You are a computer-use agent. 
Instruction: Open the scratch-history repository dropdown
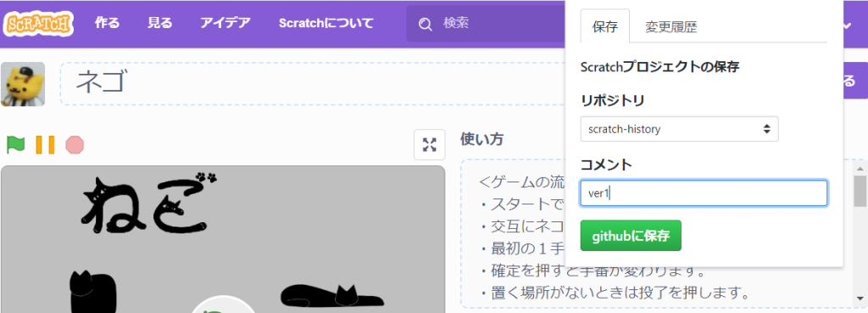(679, 129)
